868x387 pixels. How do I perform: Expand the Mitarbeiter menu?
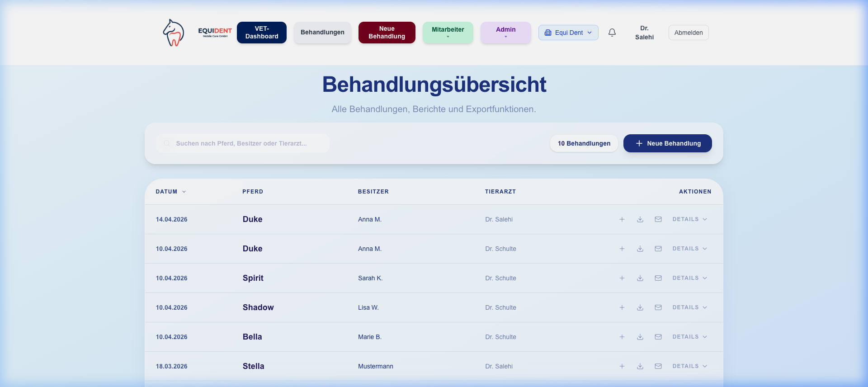[448, 33]
